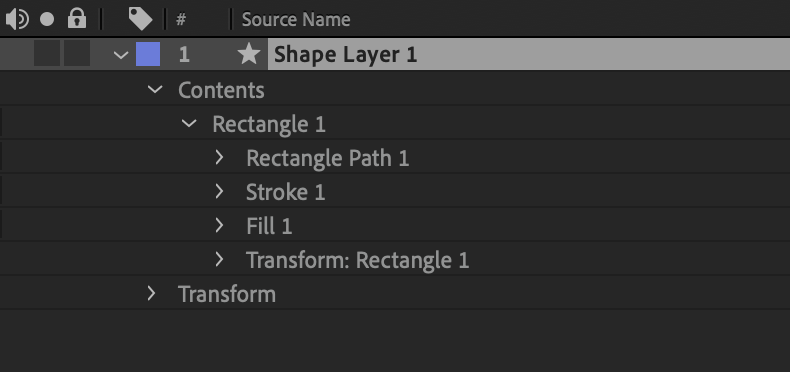Expand Rectangle Path 1 properties

pyautogui.click(x=219, y=158)
